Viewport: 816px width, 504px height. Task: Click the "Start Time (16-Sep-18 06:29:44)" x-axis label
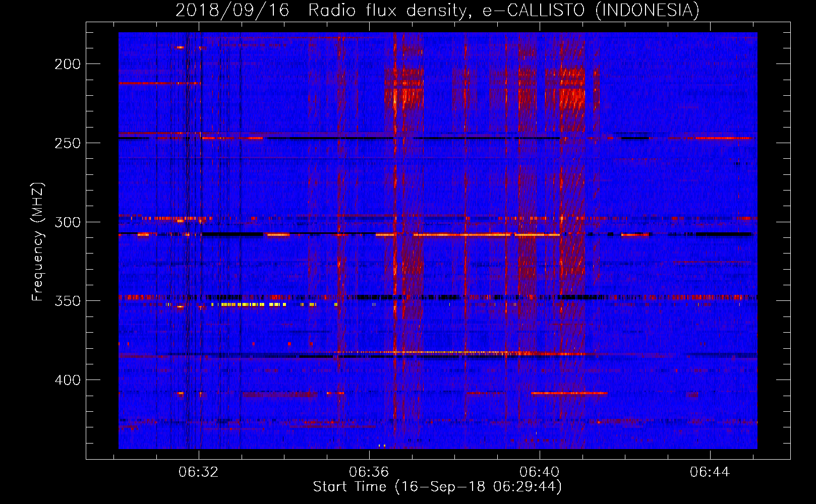[x=437, y=487]
